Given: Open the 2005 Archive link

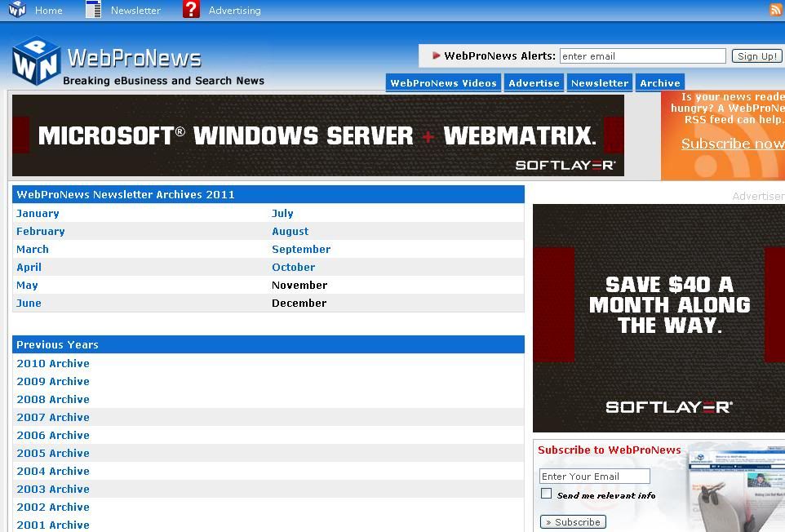Looking at the screenshot, I should 53,454.
